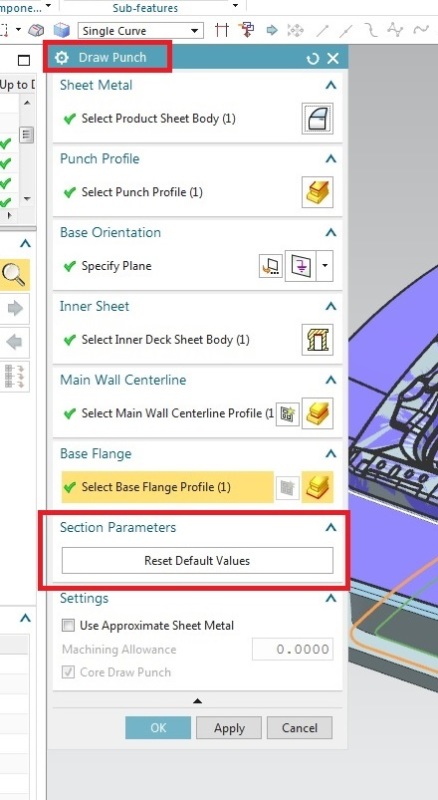The width and height of the screenshot is (438, 800).
Task: Click the plane type icon in Base Orientation
Action: click(x=300, y=266)
